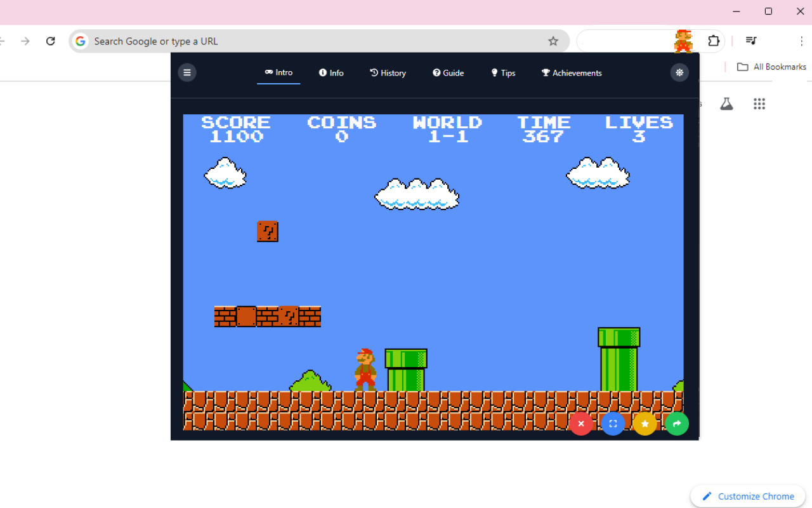Click the upper question block in game
The image size is (812, 508).
[x=268, y=231]
